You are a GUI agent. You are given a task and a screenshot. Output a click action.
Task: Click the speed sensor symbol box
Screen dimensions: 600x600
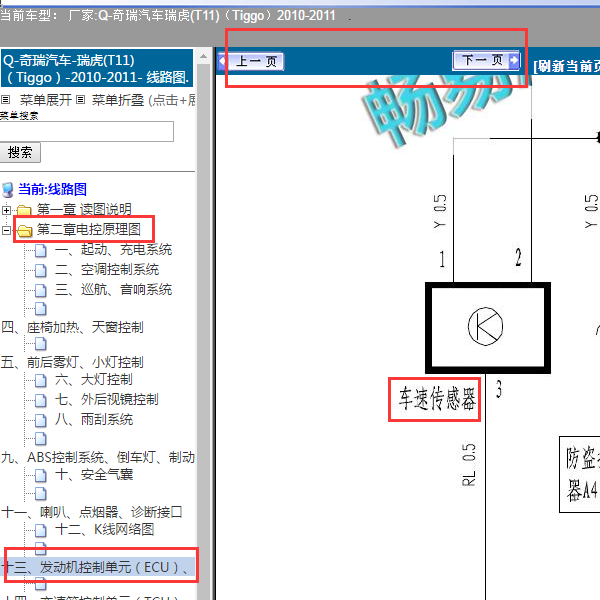pyautogui.click(x=488, y=328)
